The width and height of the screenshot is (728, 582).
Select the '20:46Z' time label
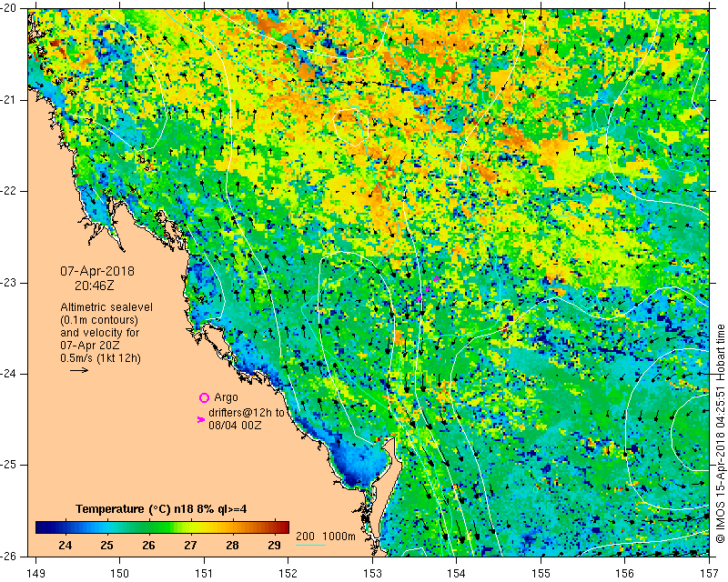(x=95, y=286)
